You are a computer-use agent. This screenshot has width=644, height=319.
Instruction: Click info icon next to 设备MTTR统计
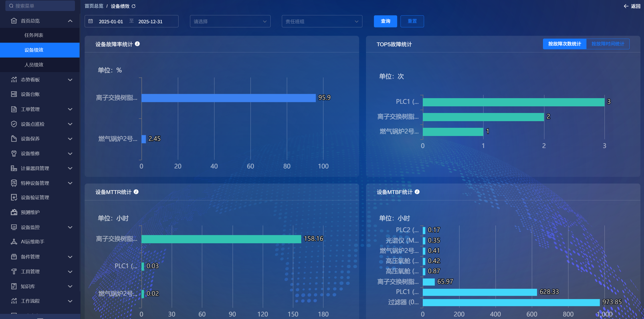(136, 192)
